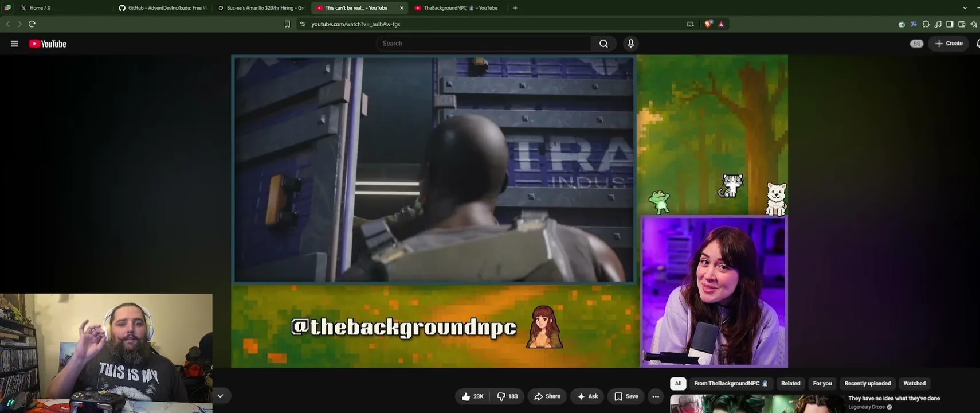Open the media control music note icon

938,24
